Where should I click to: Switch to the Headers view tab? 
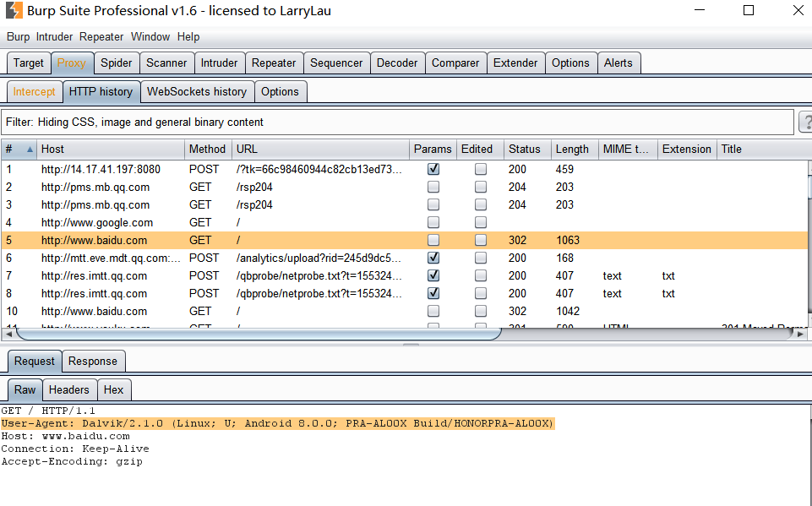(69, 389)
